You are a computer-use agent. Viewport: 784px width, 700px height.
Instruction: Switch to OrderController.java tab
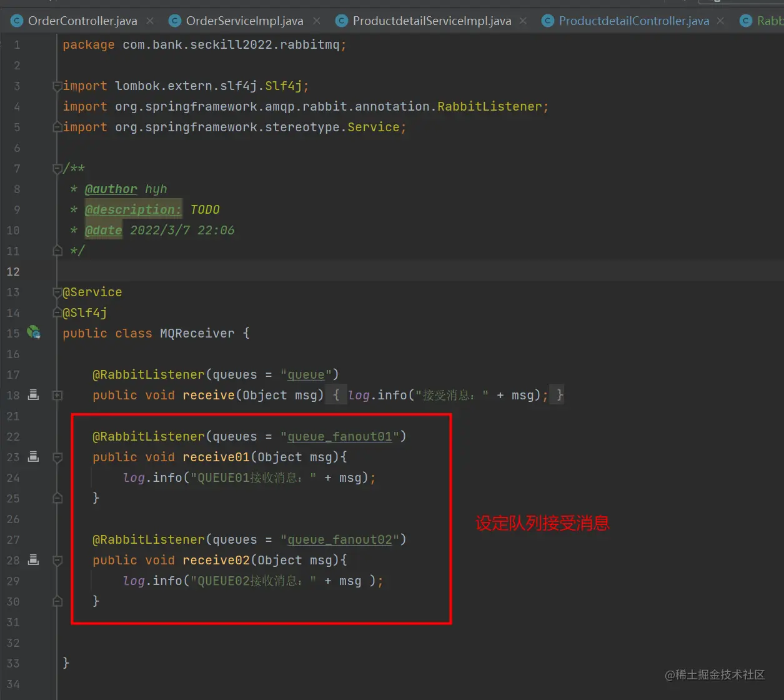[x=82, y=21]
